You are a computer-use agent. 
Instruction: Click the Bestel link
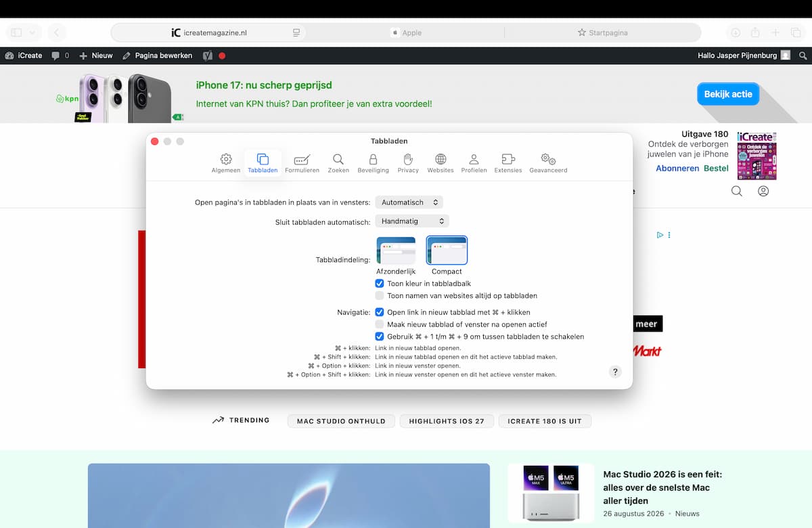(716, 168)
